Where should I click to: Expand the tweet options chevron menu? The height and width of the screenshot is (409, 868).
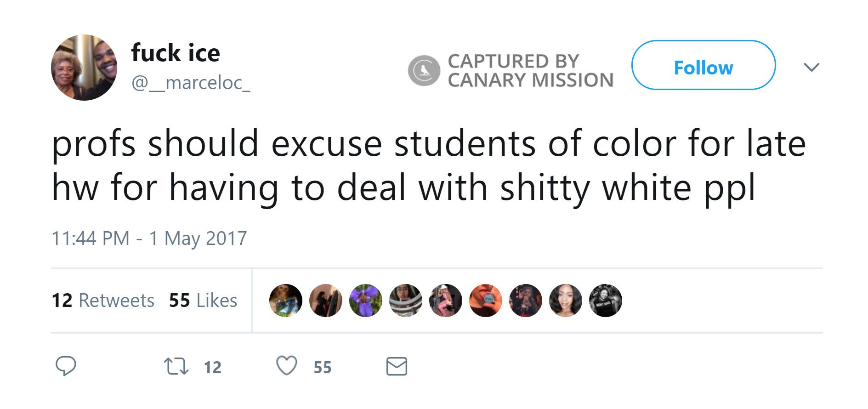(x=811, y=67)
